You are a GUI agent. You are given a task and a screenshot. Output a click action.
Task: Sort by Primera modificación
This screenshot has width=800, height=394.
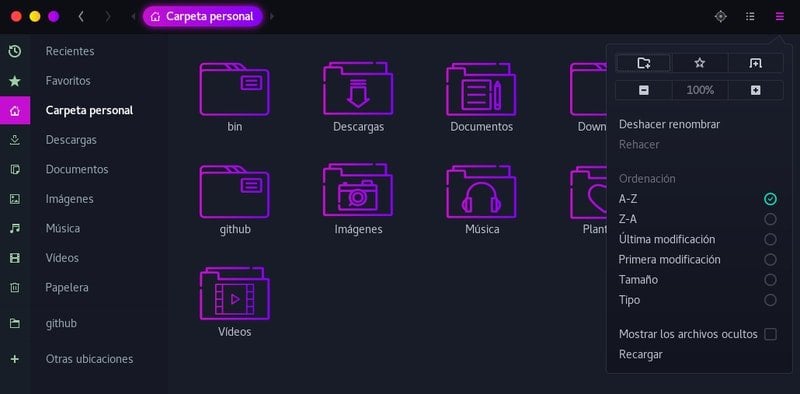(697, 259)
